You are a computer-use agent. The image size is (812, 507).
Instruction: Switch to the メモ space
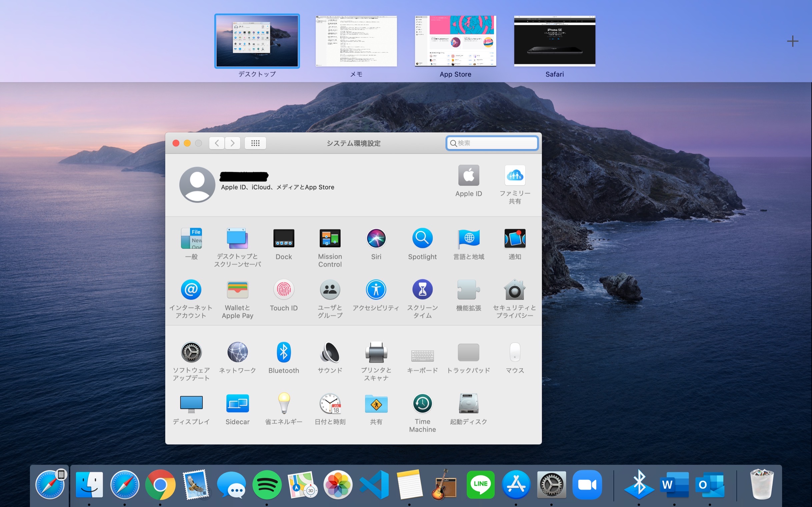coord(356,41)
